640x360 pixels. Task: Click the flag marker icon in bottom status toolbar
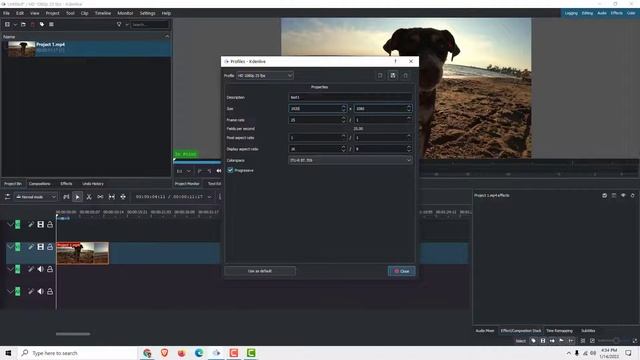(562, 340)
